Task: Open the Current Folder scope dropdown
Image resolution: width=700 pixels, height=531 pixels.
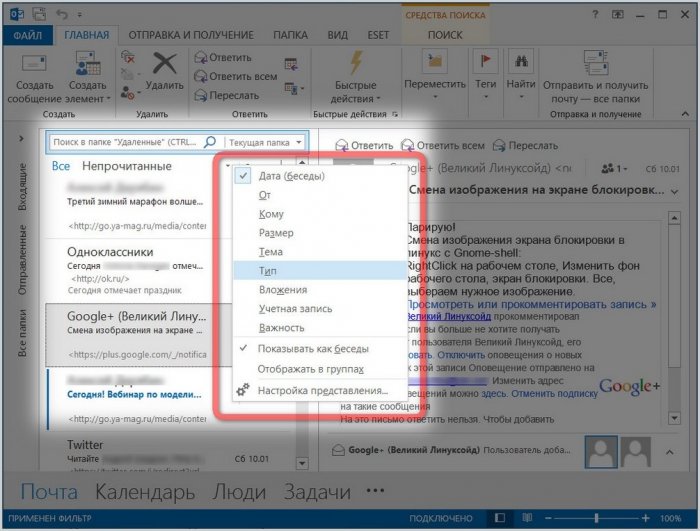Action: click(x=266, y=142)
